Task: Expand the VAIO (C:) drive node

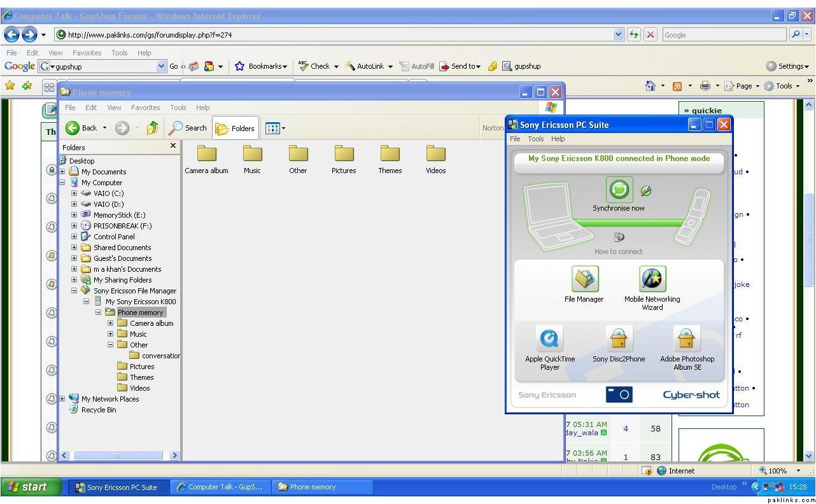Action: pyautogui.click(x=74, y=193)
